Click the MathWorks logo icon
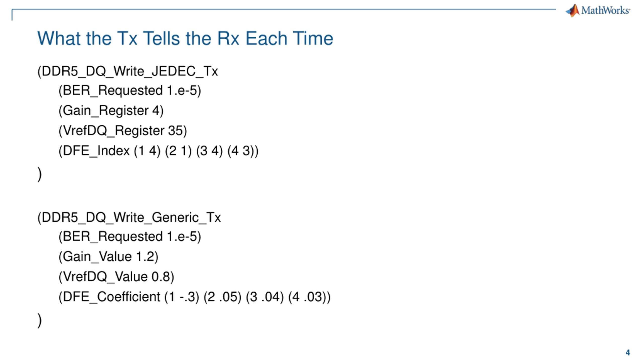 click(573, 11)
